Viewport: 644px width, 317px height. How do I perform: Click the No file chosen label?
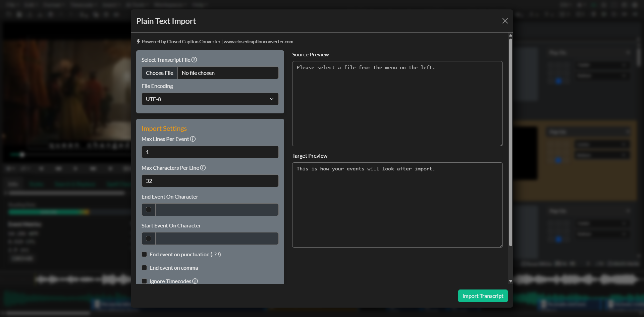[x=198, y=73]
